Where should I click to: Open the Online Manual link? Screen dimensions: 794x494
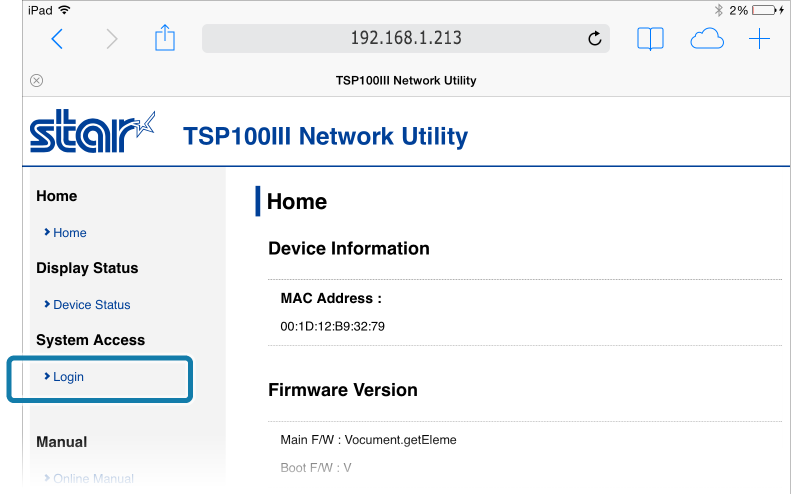[x=93, y=478]
